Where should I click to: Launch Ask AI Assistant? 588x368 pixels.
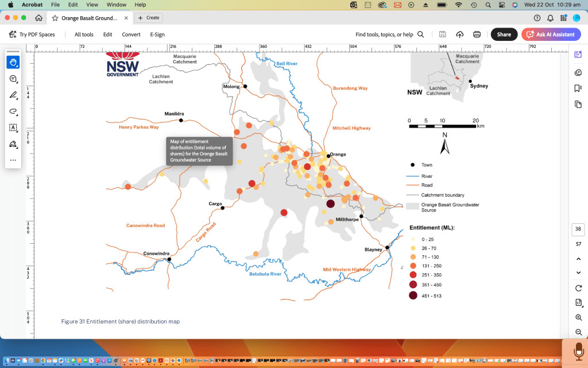(x=550, y=34)
